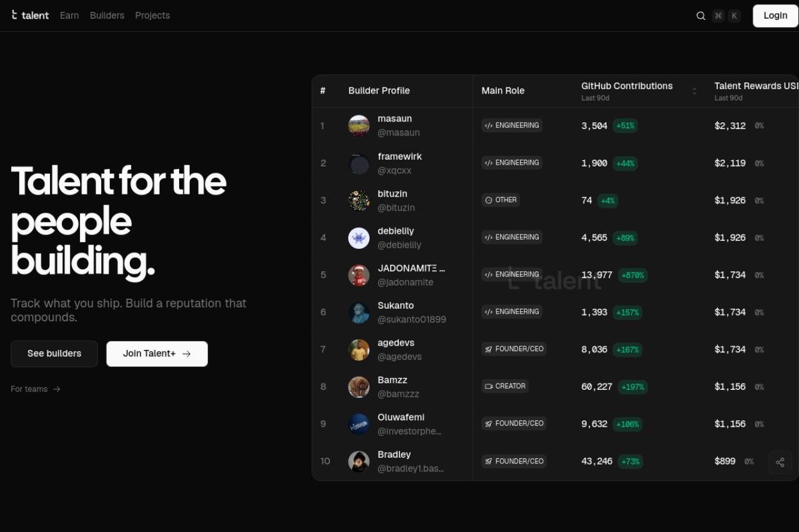Screen dimensions: 799x532
Task: Click the @bituzin handle
Action: pyautogui.click(x=396, y=208)
